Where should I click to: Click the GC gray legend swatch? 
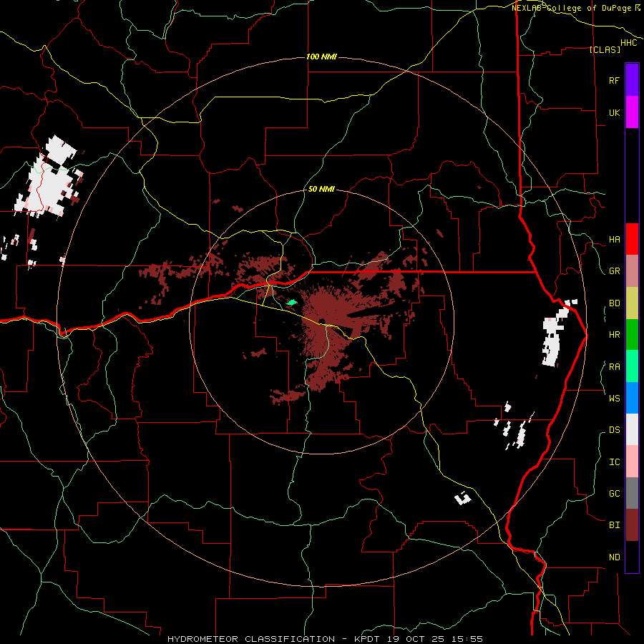tap(632, 493)
